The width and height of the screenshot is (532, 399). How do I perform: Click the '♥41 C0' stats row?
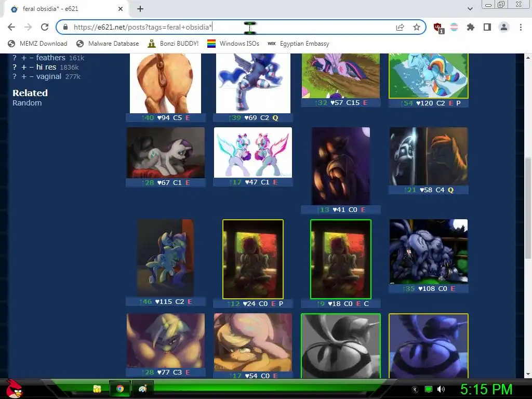pos(341,210)
